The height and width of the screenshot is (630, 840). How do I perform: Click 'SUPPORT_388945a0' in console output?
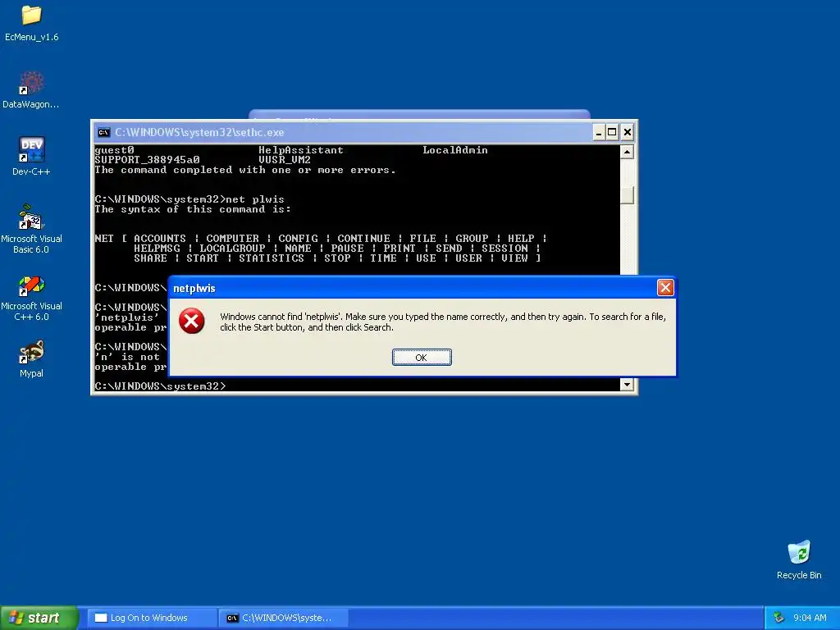(x=147, y=160)
